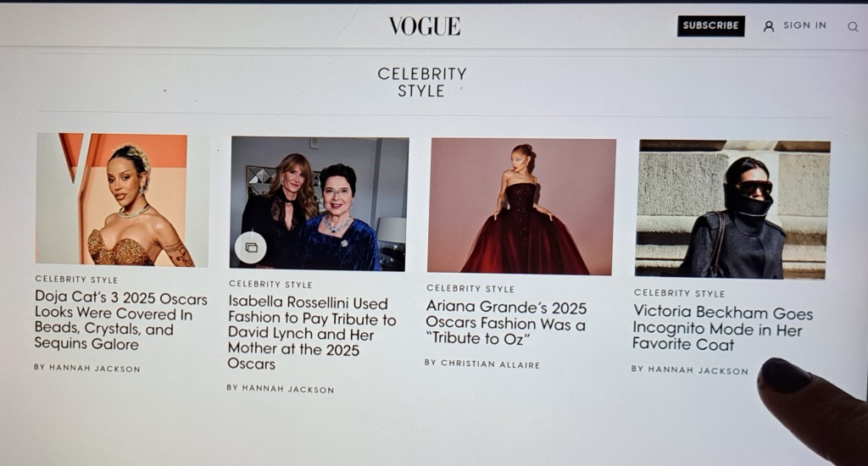Open the Ariana Grande red gown thumbnail
The width and height of the screenshot is (868, 466).
pos(521,207)
